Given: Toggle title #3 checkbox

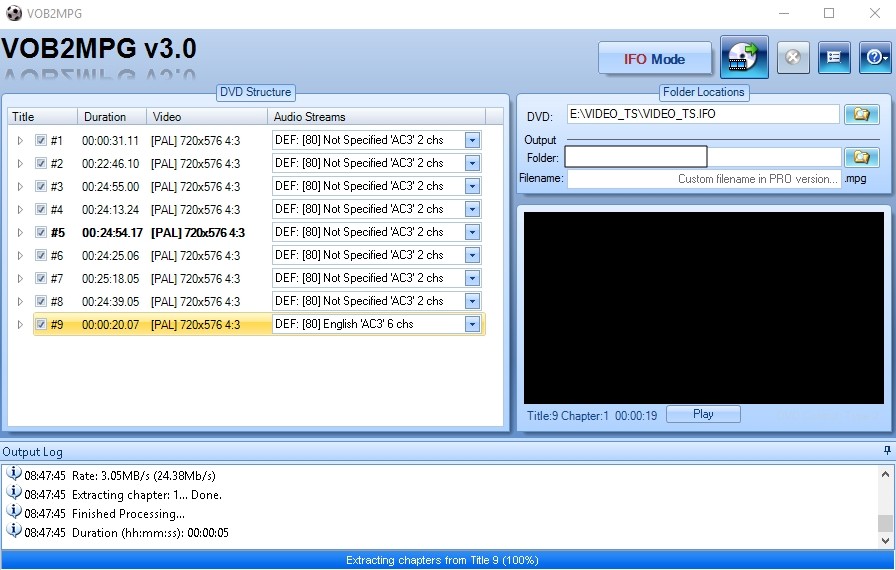Looking at the screenshot, I should point(41,186).
